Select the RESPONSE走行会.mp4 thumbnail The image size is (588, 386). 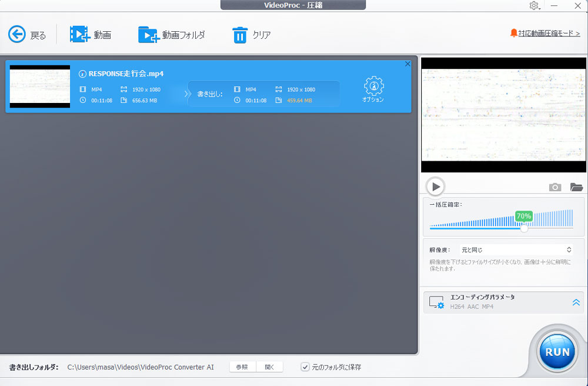click(40, 86)
